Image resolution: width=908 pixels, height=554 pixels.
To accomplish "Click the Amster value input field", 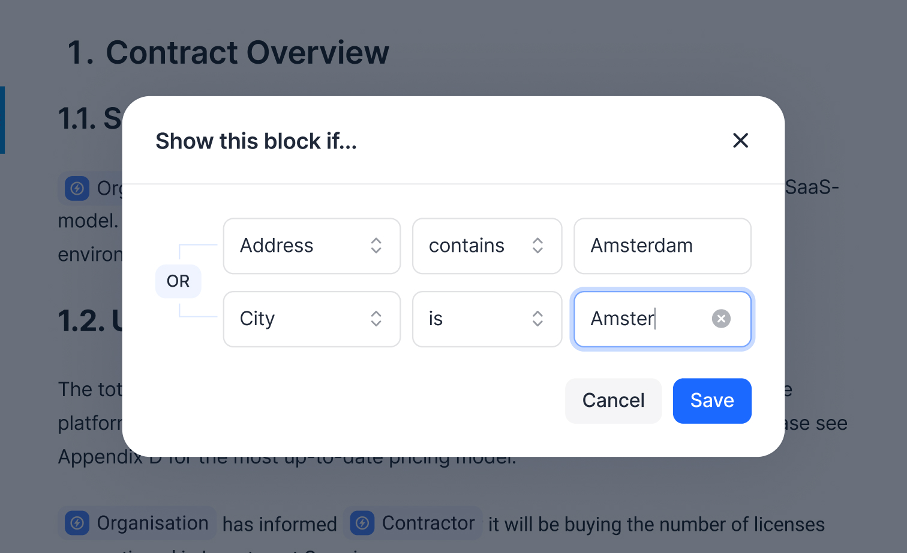I will tap(662, 319).
